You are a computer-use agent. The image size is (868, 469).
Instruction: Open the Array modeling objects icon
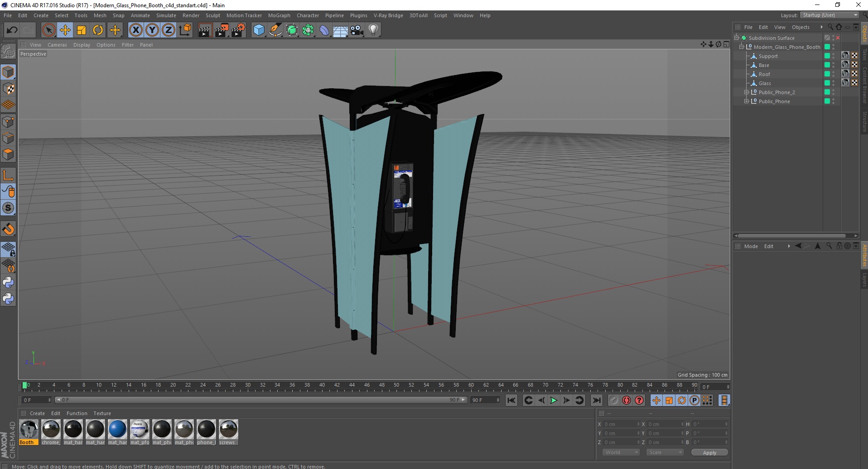pos(308,30)
